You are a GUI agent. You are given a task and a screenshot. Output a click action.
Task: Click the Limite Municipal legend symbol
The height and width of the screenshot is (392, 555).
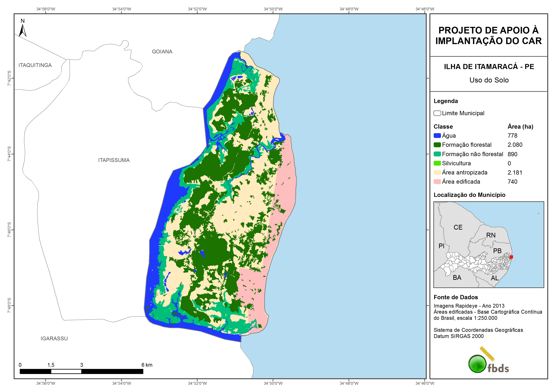pos(437,113)
